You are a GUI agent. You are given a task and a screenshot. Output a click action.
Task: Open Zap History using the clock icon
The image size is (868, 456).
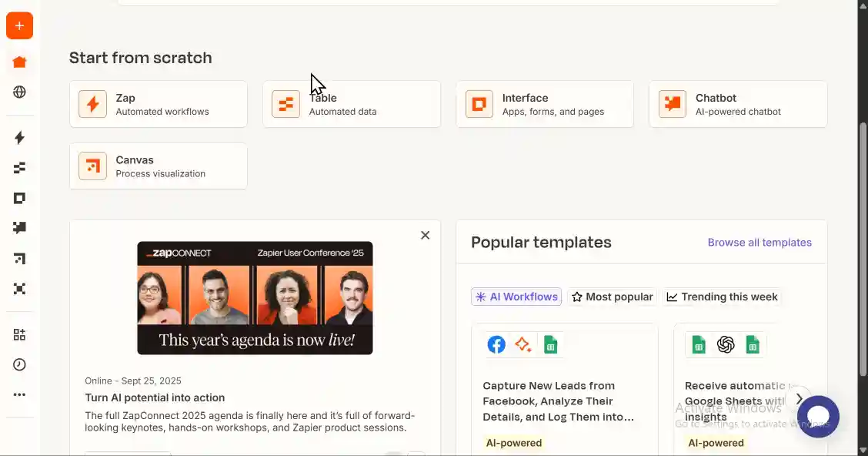19,364
